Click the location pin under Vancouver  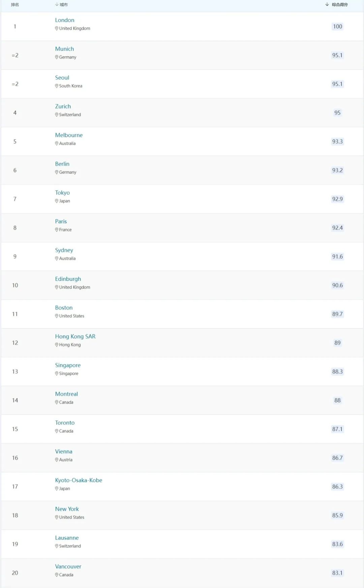[57, 575]
